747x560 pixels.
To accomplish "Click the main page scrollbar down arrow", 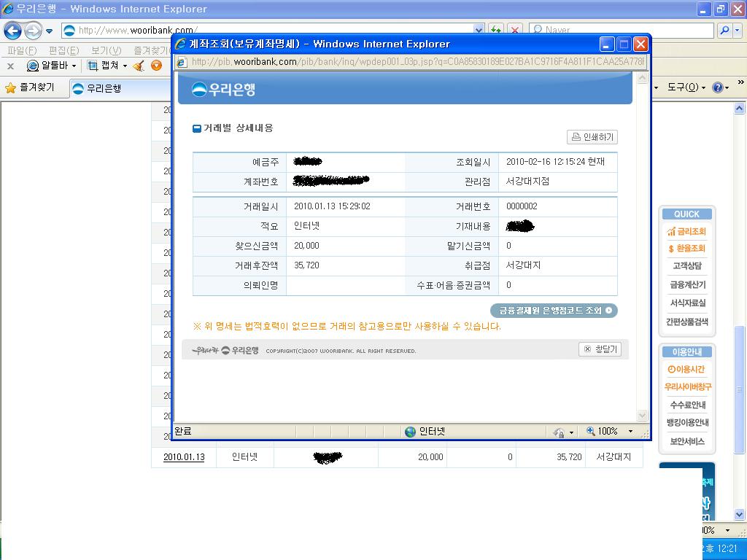I will coord(739,514).
